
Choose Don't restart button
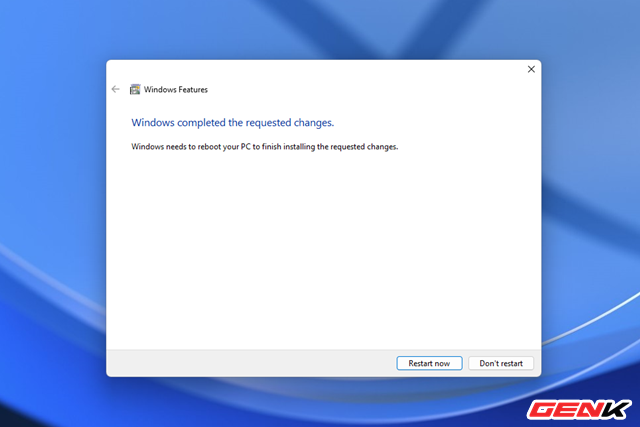coord(501,363)
